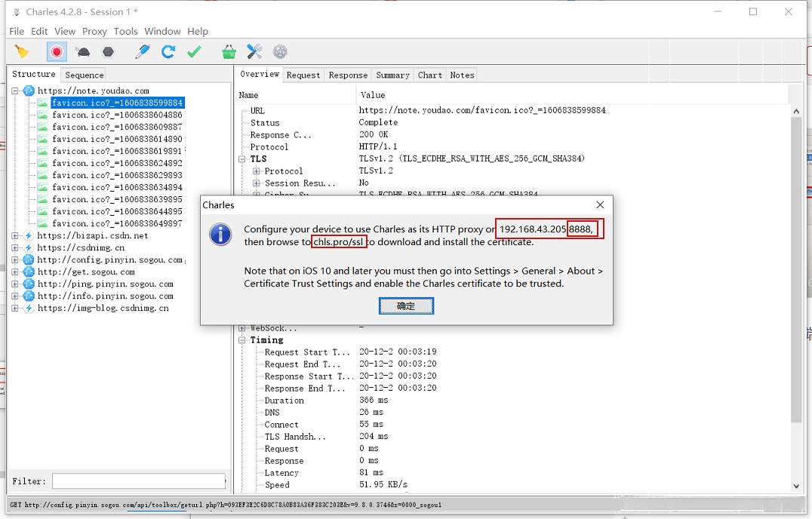The height and width of the screenshot is (519, 812).
Task: Switch to the Chart tab
Action: [x=430, y=75]
